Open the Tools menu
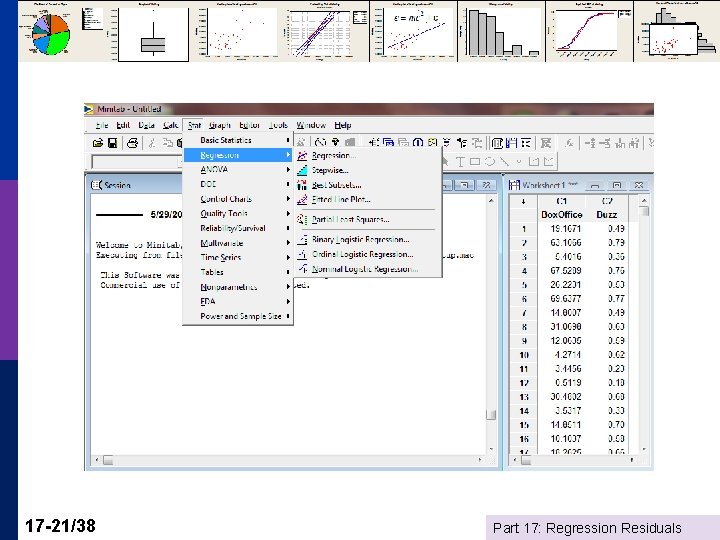The image size is (720, 540). click(278, 125)
